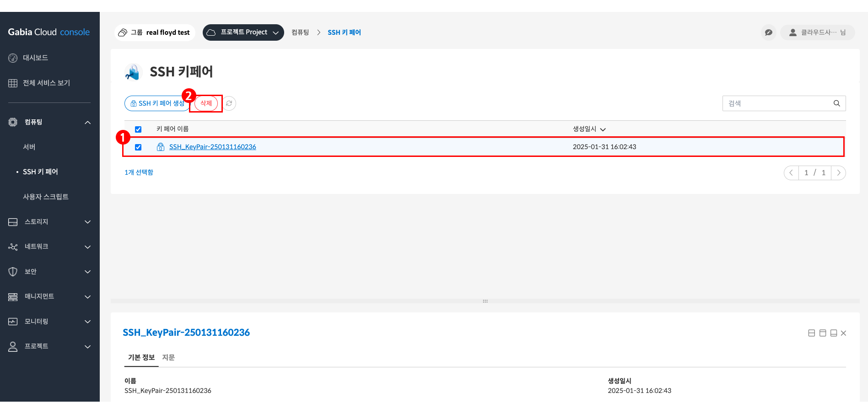Click the key pair lock icon in row

pyautogui.click(x=161, y=147)
